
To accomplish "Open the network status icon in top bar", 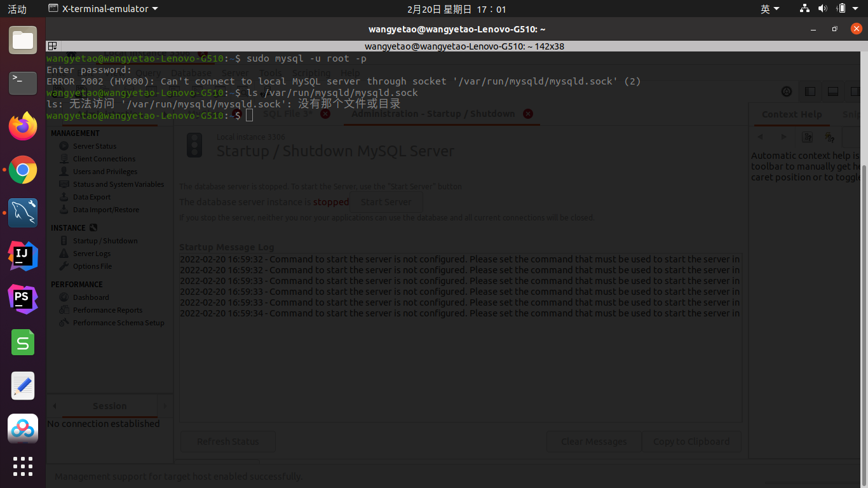I will point(804,9).
